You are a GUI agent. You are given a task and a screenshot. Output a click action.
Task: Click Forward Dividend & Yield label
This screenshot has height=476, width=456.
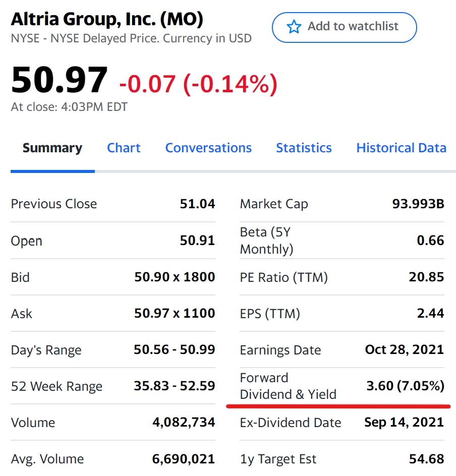tap(288, 386)
